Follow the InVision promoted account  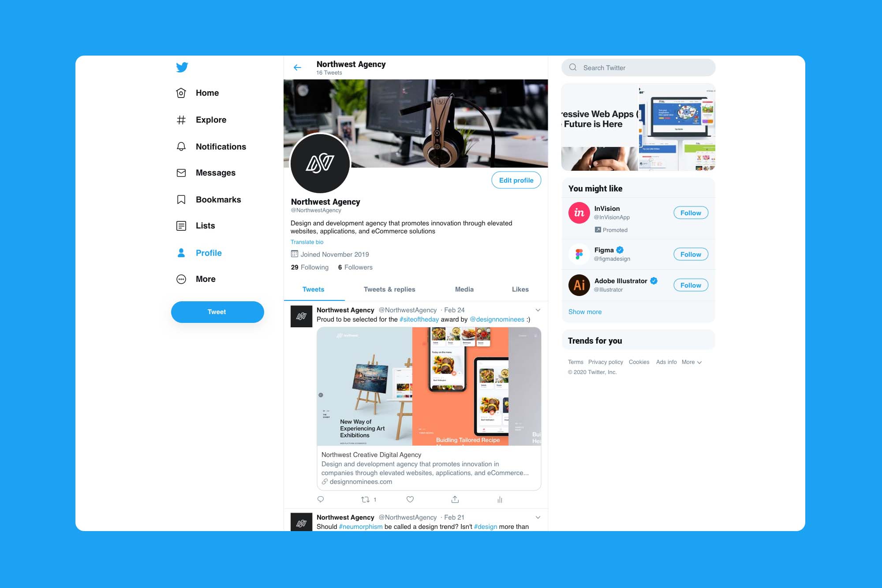691,212
